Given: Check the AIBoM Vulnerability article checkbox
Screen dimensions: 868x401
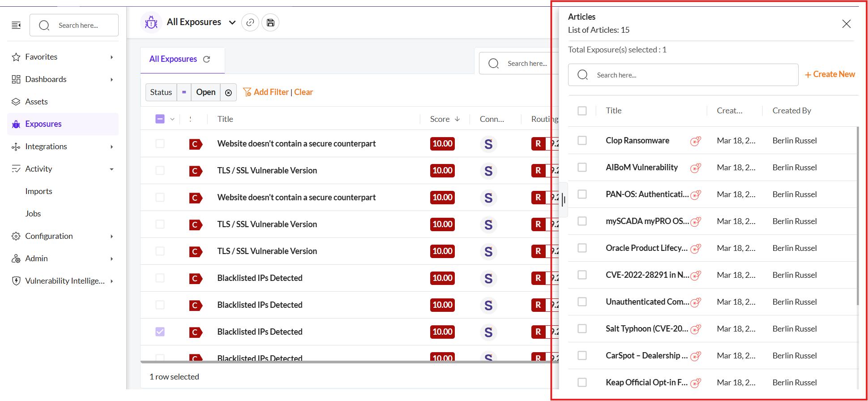Looking at the screenshot, I should pos(582,167).
